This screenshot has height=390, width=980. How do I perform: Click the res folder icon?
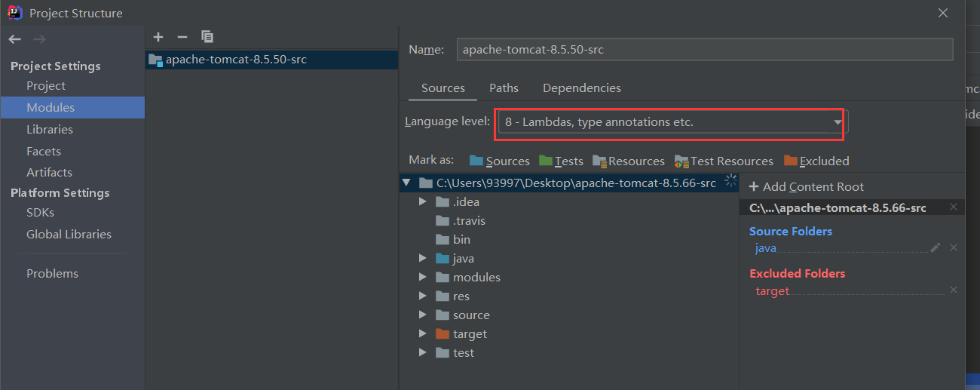[x=443, y=296]
